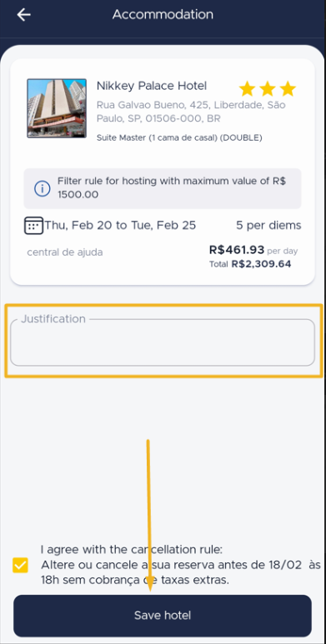The height and width of the screenshot is (644, 326).
Task: Click the 5 per diems label
Action: click(268, 226)
